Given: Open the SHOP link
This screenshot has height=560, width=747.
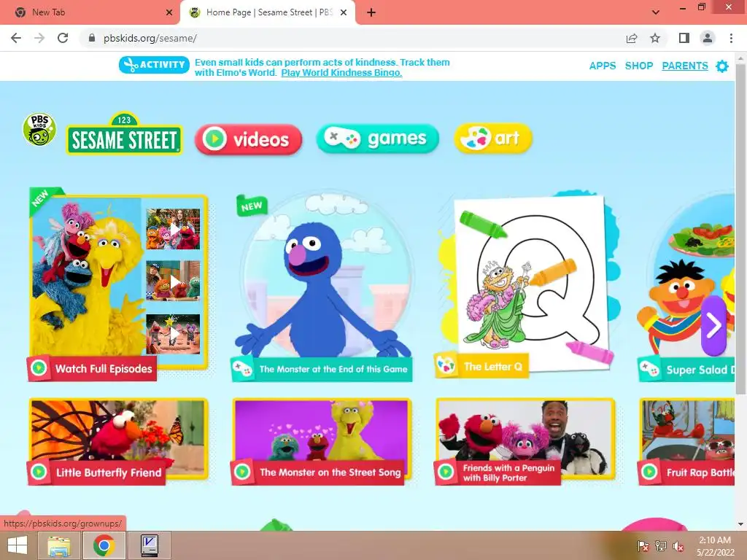Looking at the screenshot, I should [639, 66].
